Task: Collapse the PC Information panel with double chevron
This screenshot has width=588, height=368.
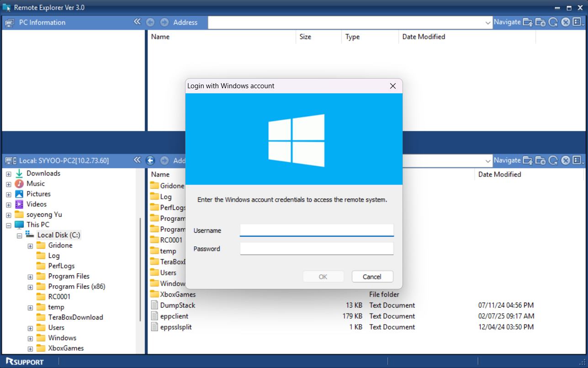Action: pyautogui.click(x=137, y=21)
